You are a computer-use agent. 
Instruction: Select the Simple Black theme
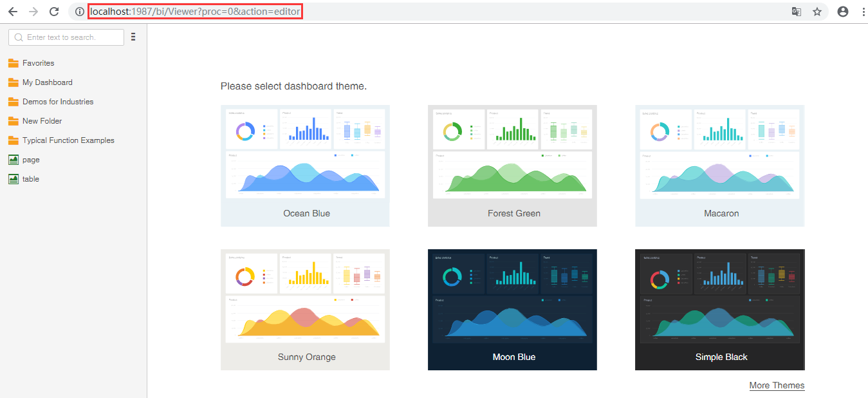coord(719,309)
